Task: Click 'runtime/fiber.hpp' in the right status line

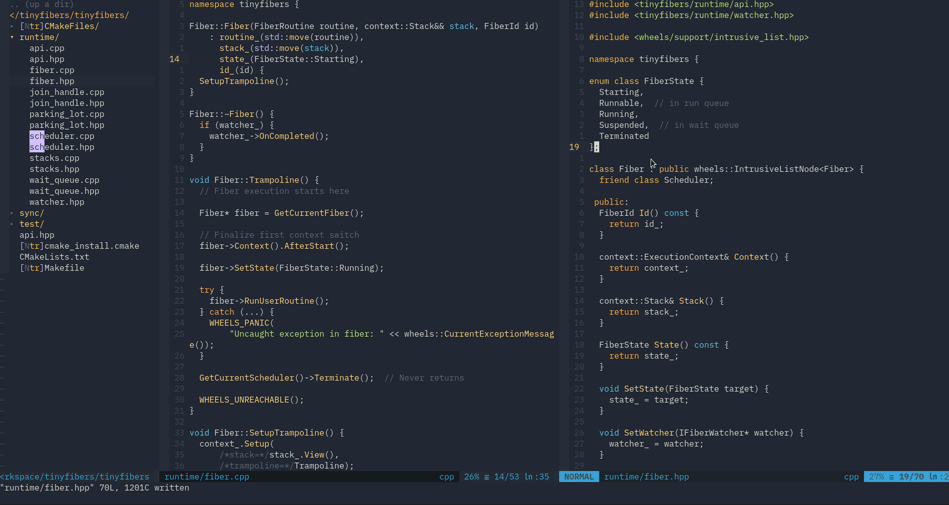Action: click(x=646, y=477)
